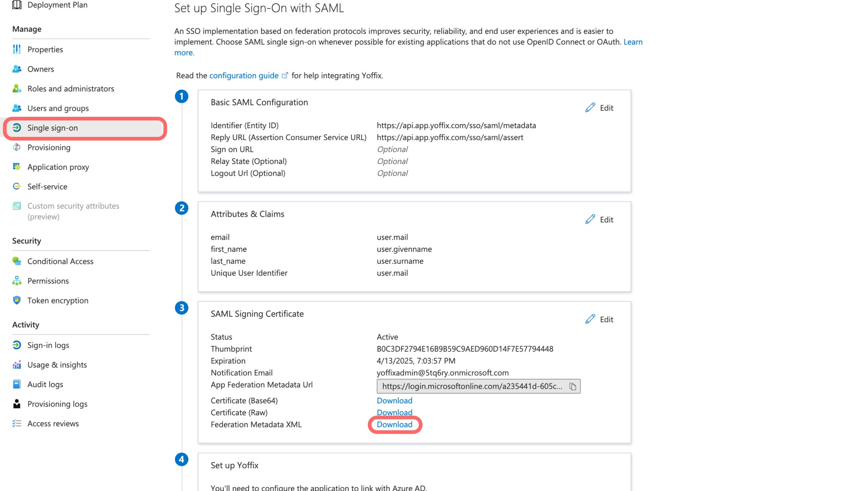Copy the App Federation Metadata Url
This screenshot has height=491, width=868.
coord(573,387)
